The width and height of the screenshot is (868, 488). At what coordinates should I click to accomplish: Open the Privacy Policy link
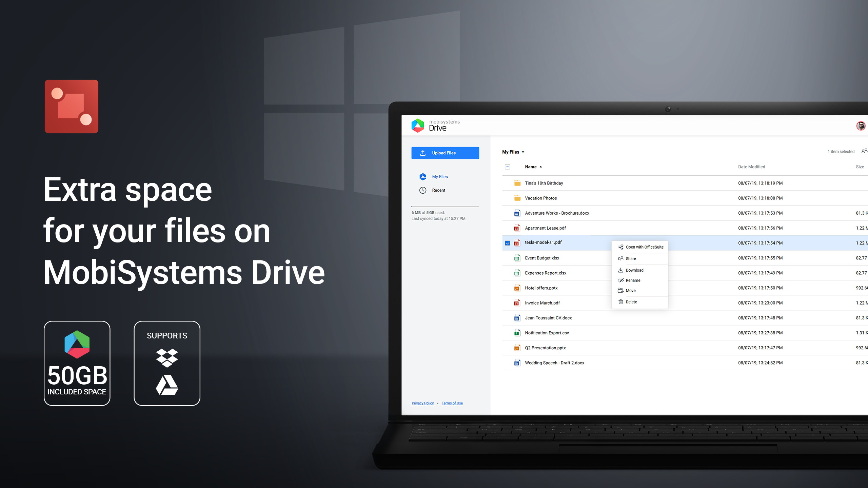pyautogui.click(x=423, y=403)
